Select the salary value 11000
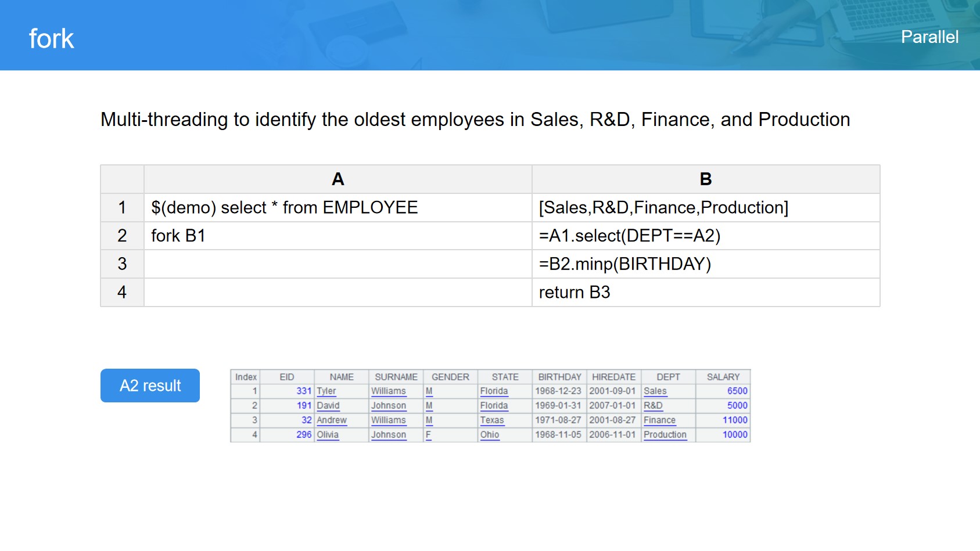The width and height of the screenshot is (980, 551). 734,420
